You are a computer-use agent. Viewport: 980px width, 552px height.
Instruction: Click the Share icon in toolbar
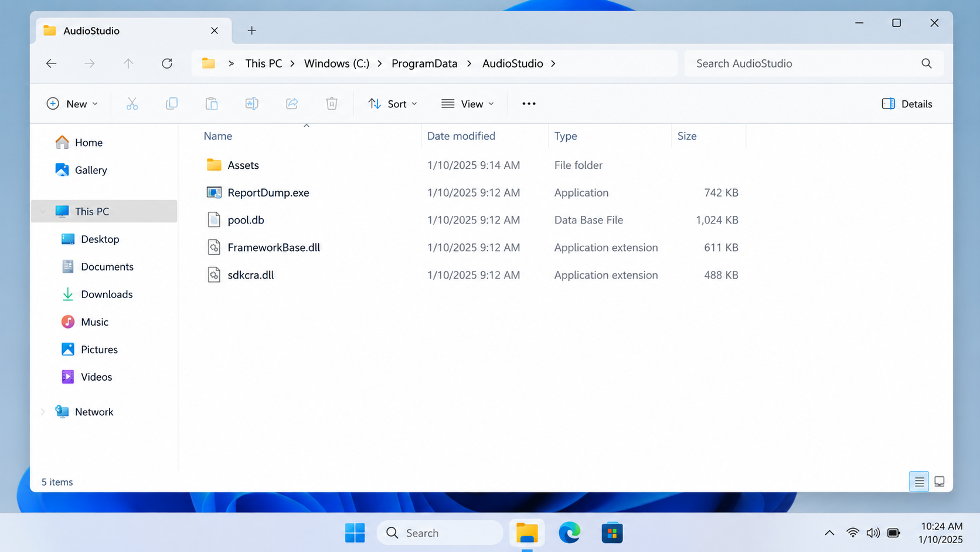coord(292,104)
